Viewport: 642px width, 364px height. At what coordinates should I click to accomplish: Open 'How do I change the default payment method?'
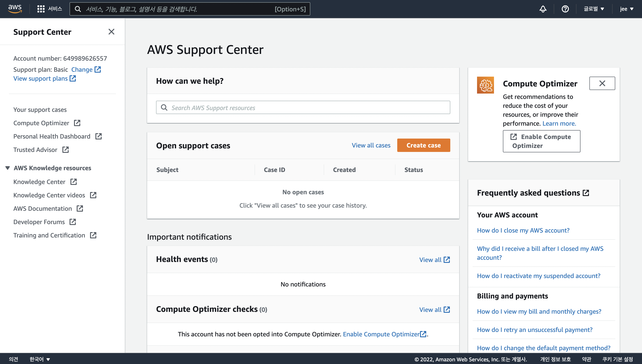(544, 348)
